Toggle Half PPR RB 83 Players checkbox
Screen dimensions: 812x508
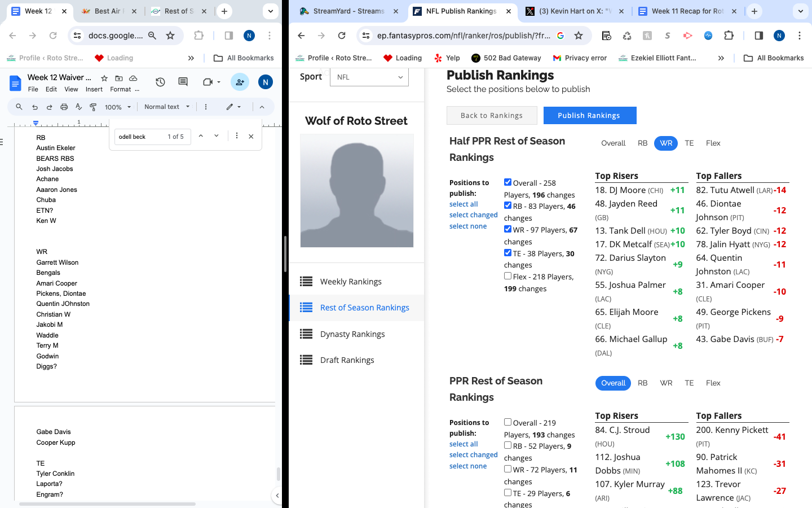[507, 205]
